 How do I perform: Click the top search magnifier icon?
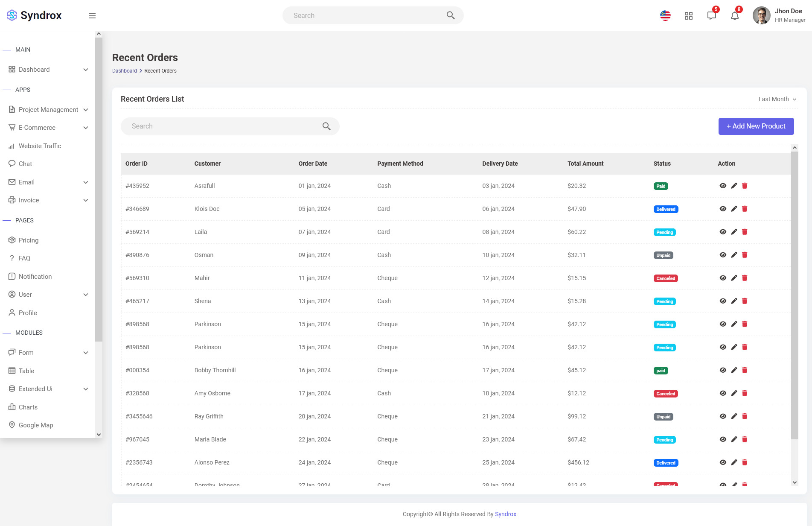(451, 15)
